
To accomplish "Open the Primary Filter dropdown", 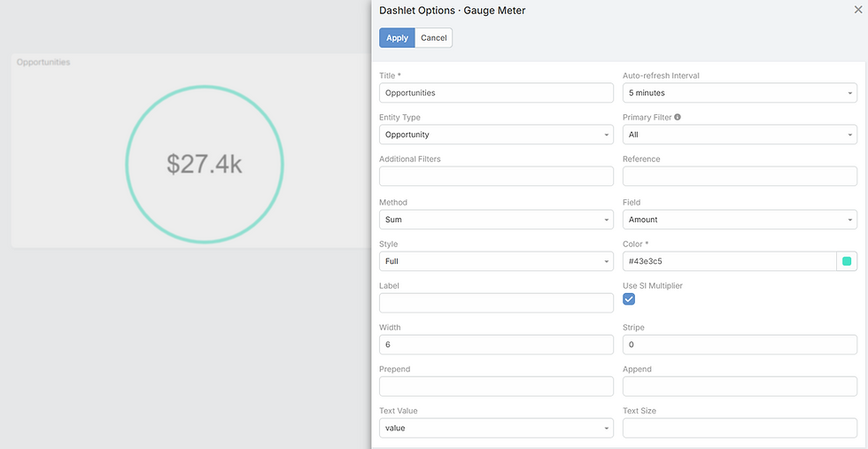I will [x=740, y=135].
